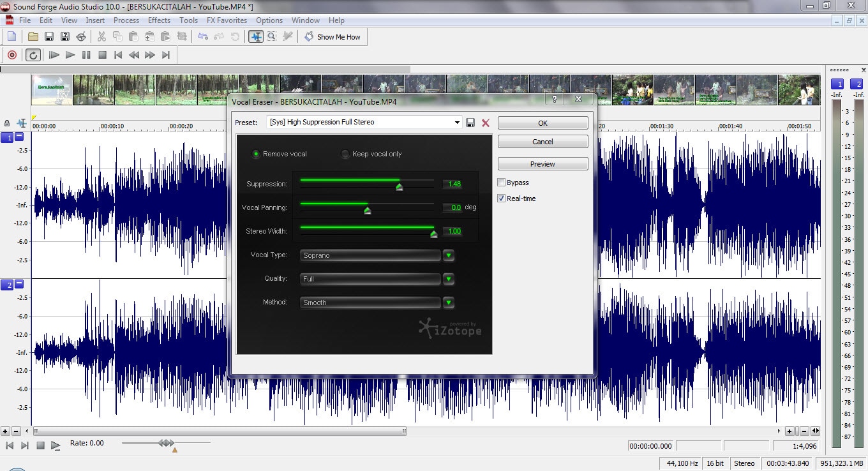Toggle the channel 2 button in track header
Screen dimensions: 868x471
(x=7, y=285)
